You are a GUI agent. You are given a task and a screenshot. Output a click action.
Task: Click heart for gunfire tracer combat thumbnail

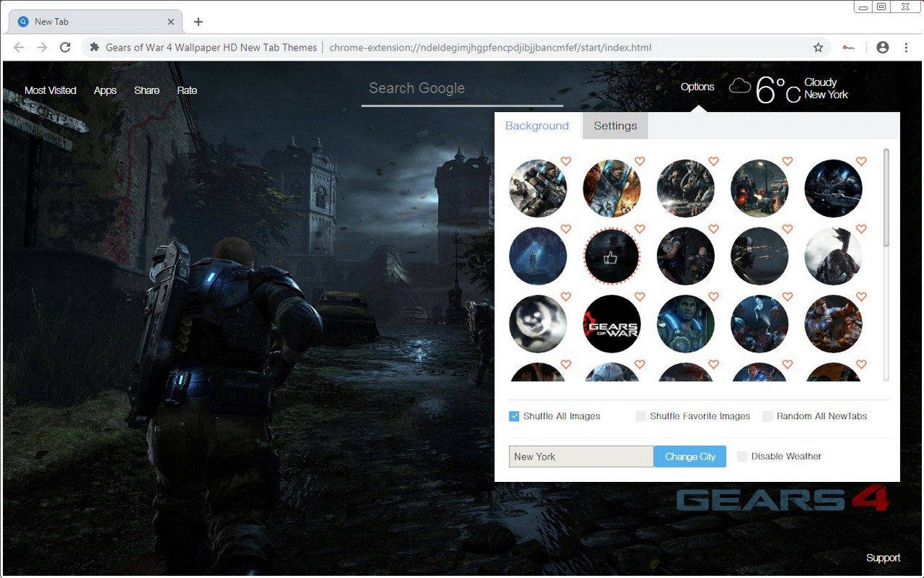(x=788, y=230)
